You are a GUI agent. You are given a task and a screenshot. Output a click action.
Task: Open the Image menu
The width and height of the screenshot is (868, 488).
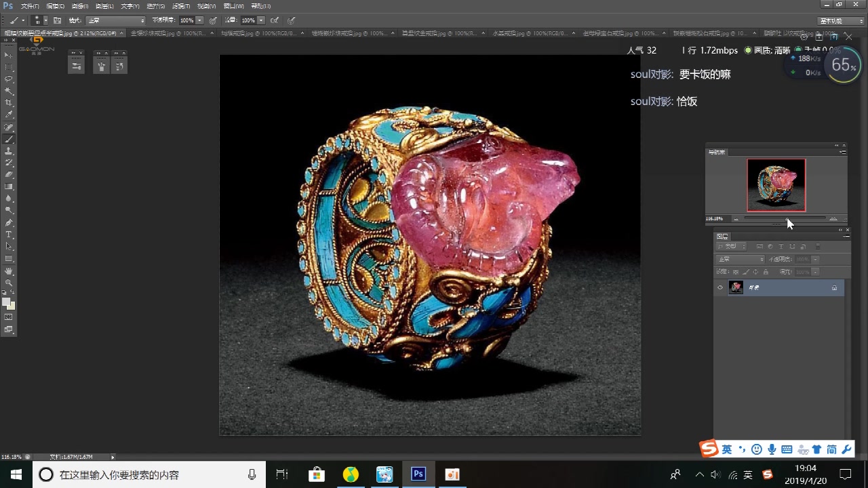(79, 6)
